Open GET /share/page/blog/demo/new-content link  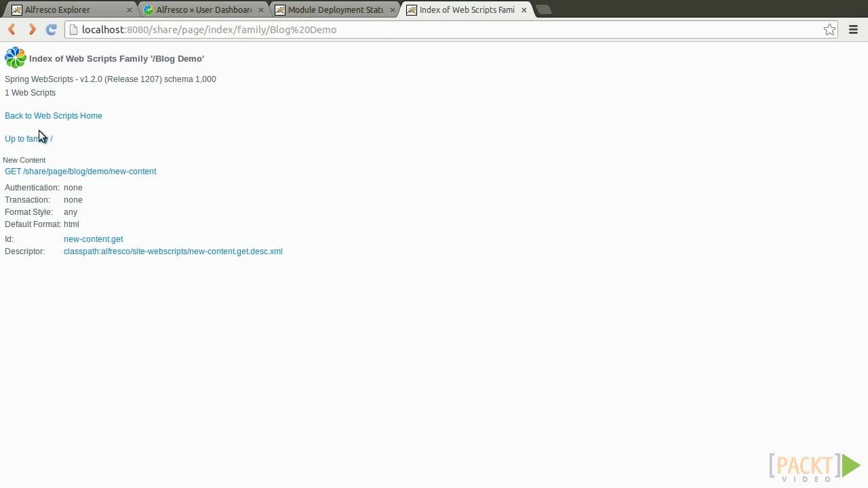(x=81, y=171)
